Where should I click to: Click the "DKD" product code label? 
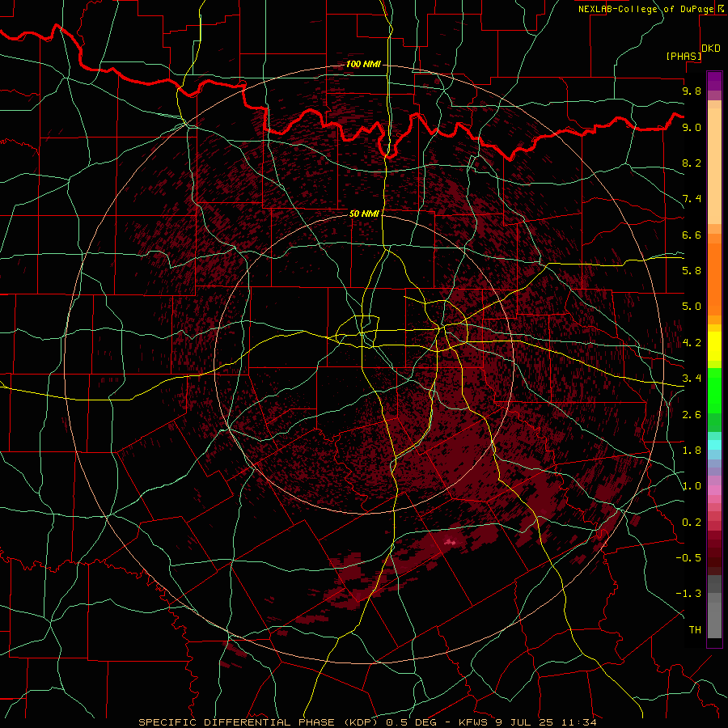click(711, 49)
